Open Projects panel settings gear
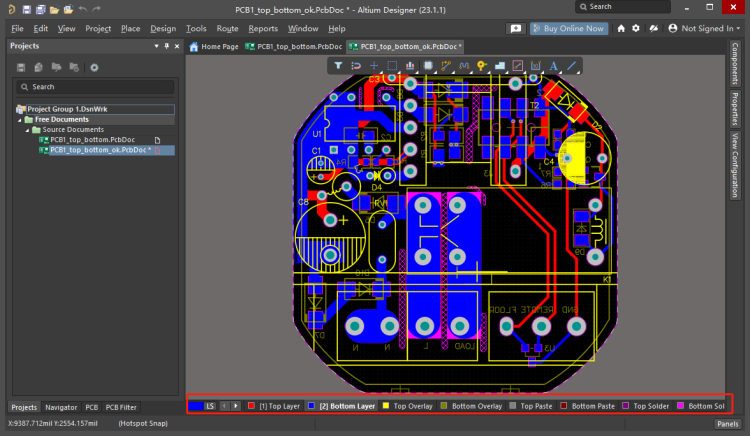Viewport: 750px width, 437px height. (x=94, y=67)
